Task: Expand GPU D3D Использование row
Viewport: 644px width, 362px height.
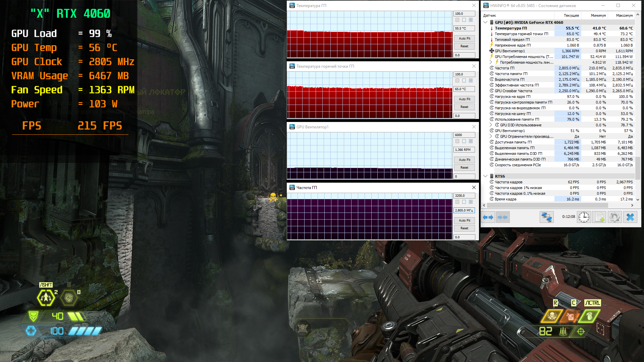Action: click(x=491, y=125)
